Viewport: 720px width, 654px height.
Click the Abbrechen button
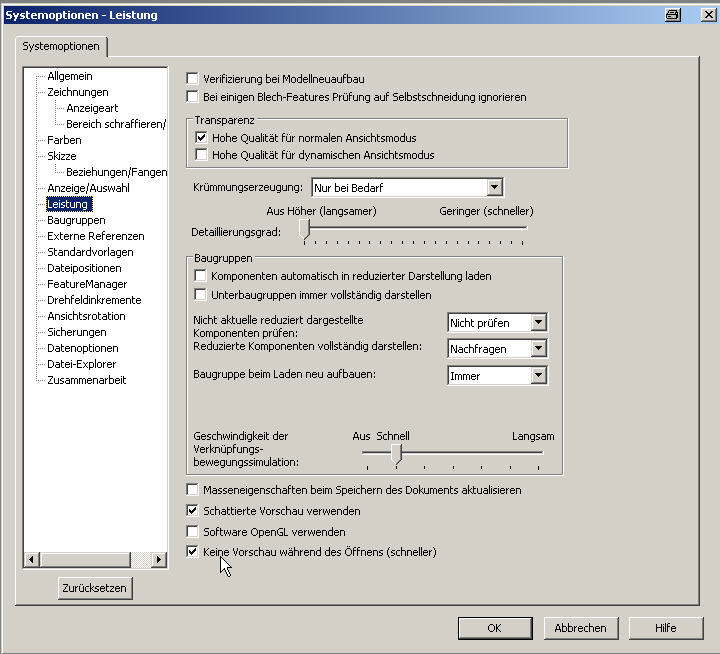(x=581, y=628)
